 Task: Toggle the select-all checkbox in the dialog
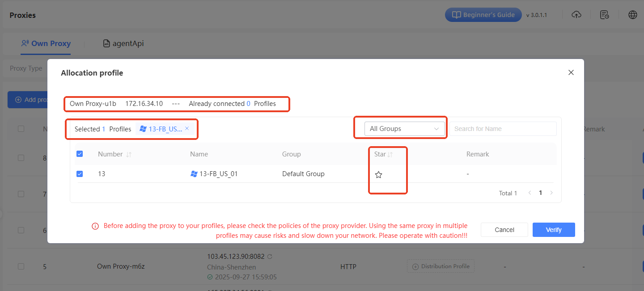80,154
